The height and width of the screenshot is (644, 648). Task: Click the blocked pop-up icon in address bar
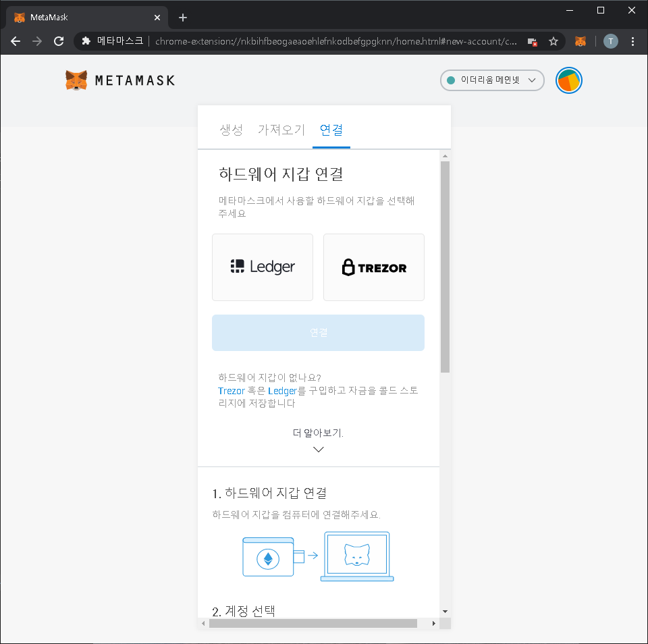(x=532, y=41)
